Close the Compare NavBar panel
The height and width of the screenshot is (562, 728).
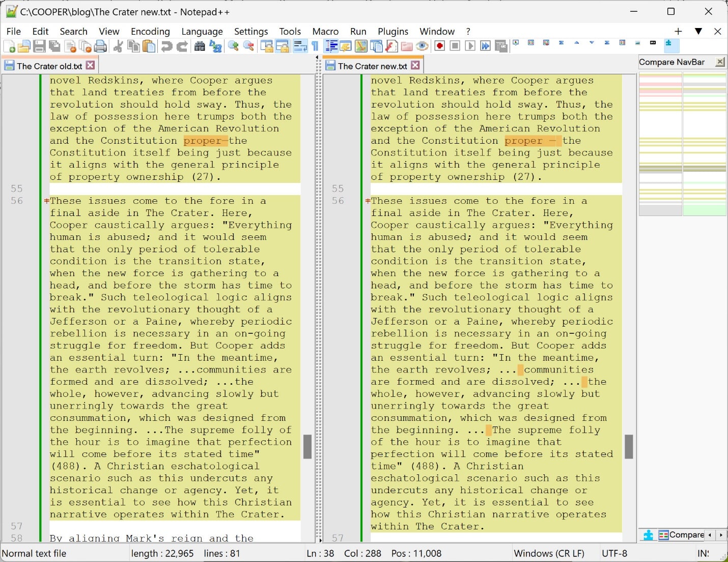(x=720, y=62)
